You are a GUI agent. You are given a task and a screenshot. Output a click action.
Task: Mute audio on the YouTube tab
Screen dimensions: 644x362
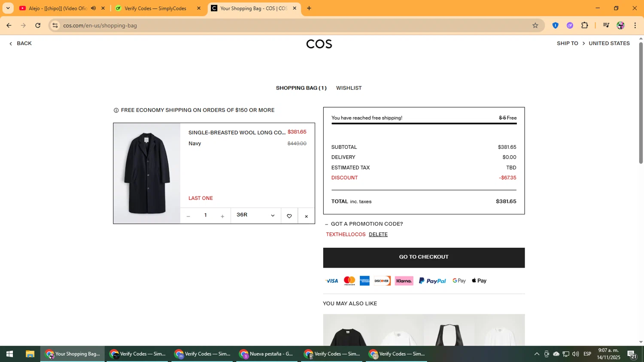point(93,8)
